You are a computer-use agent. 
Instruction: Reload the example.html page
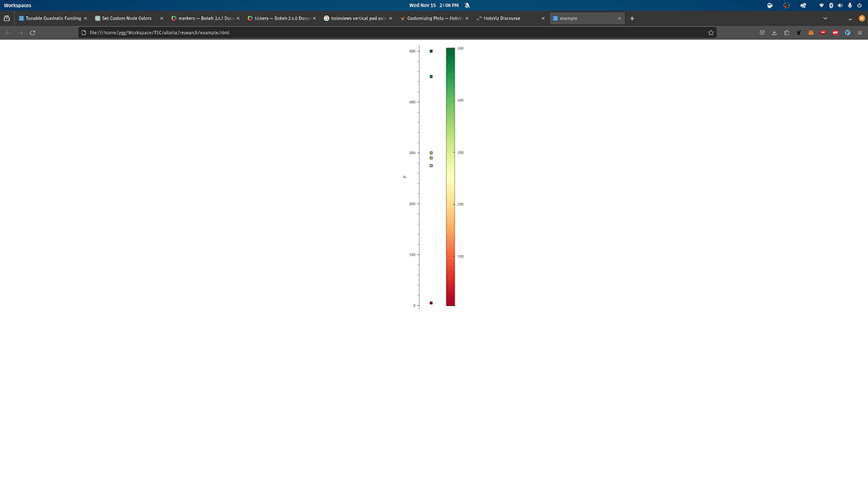(x=32, y=32)
